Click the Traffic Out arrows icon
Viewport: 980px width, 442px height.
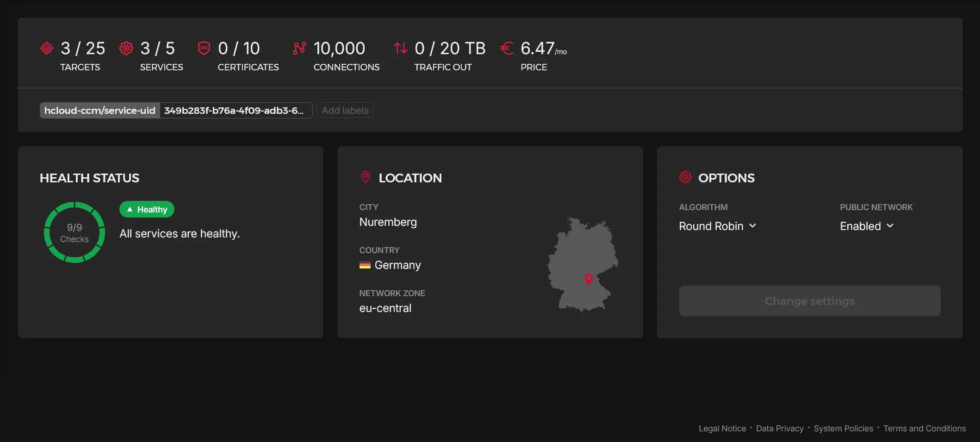tap(400, 48)
